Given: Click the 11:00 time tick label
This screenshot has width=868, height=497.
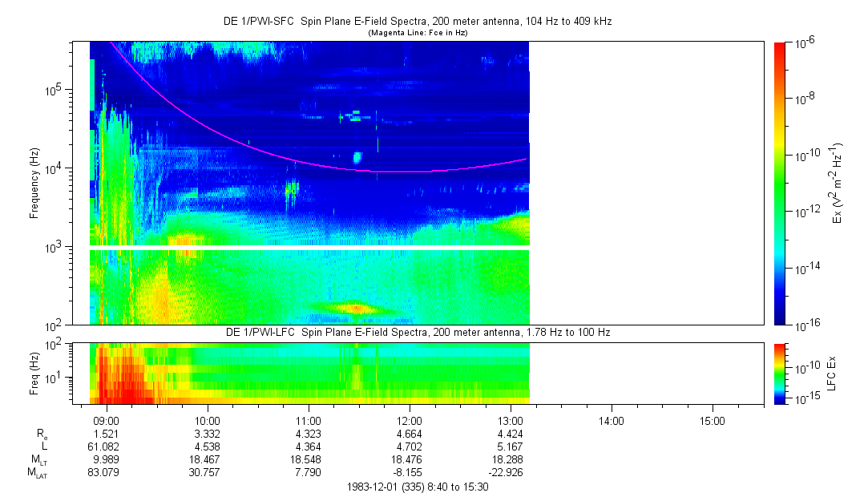Looking at the screenshot, I should click(309, 421).
